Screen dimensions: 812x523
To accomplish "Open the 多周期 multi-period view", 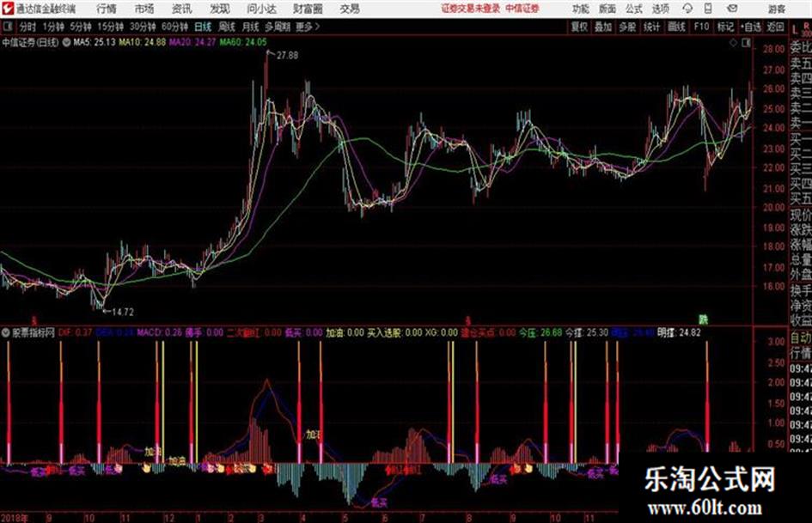I will [278, 27].
